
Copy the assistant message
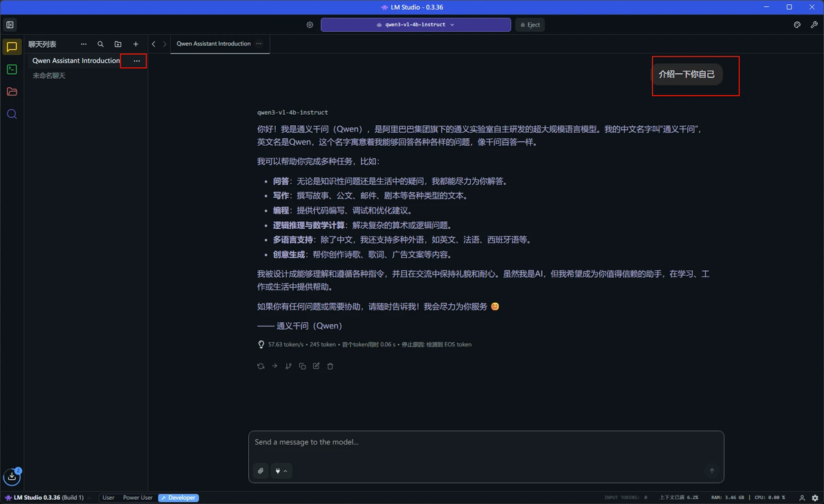(302, 366)
